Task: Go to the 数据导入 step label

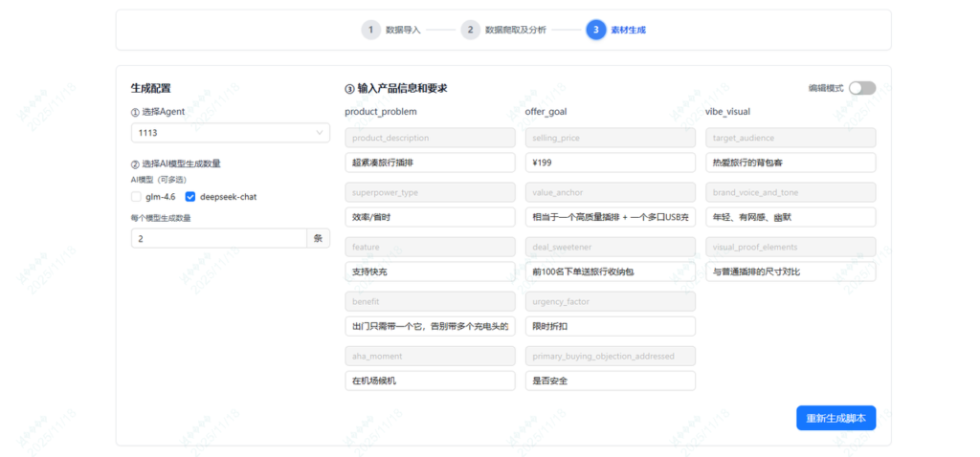Action: [403, 30]
